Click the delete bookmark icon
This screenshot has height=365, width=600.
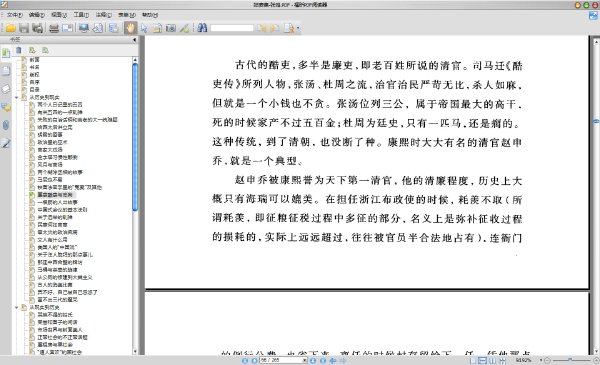coord(19,50)
